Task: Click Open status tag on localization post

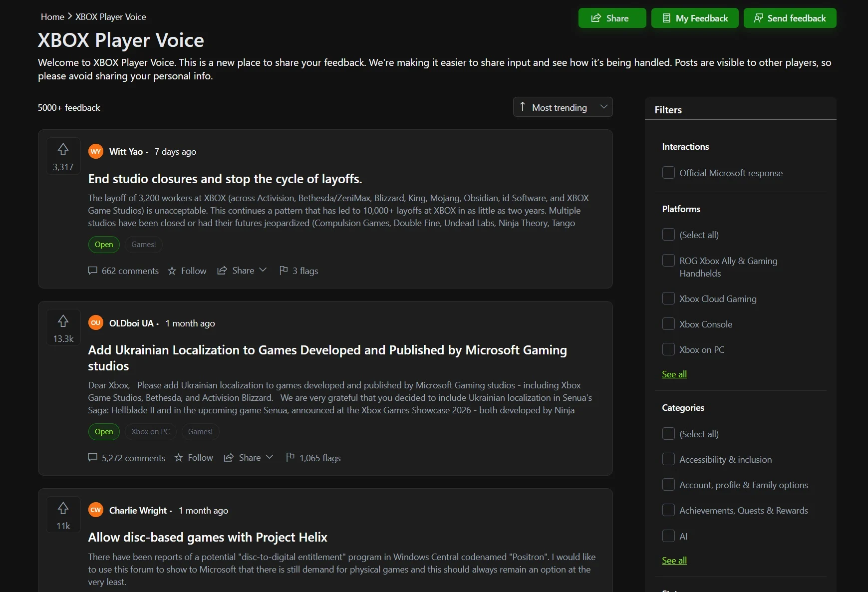Action: pos(104,432)
